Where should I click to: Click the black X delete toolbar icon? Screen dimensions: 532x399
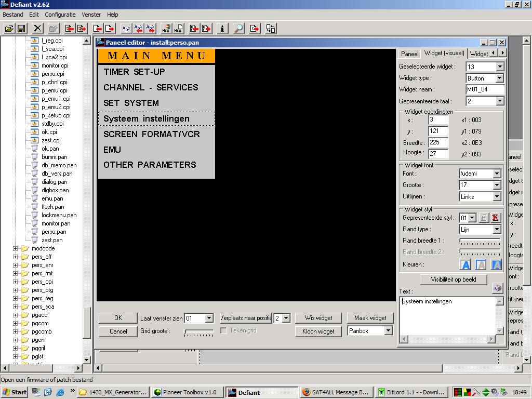[37, 29]
